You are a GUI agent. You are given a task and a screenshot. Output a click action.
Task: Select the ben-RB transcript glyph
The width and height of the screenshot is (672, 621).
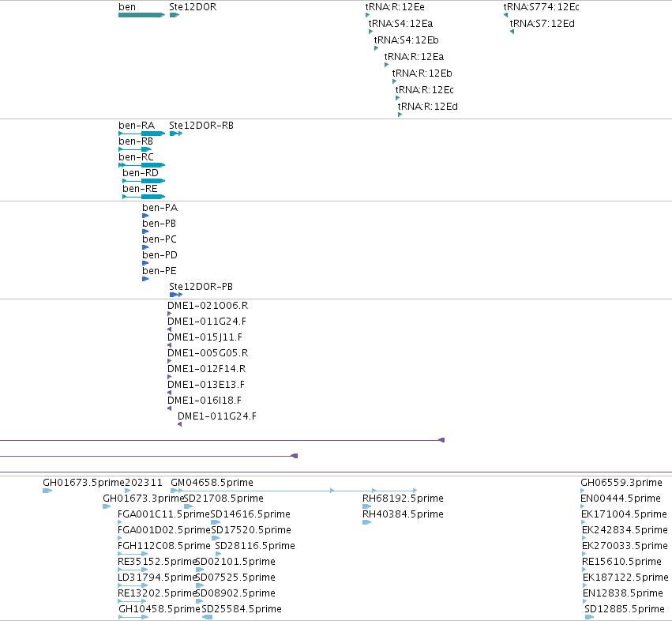click(135, 149)
